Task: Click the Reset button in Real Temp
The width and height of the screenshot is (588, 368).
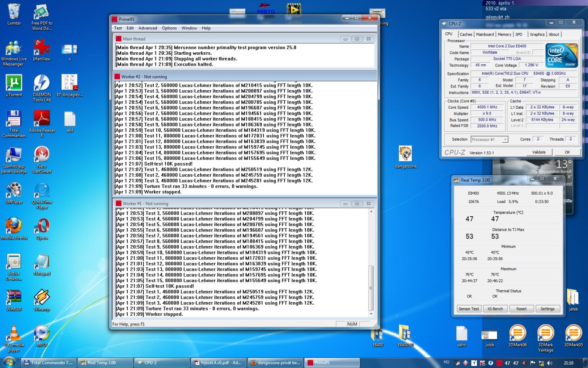Action: pos(521,309)
